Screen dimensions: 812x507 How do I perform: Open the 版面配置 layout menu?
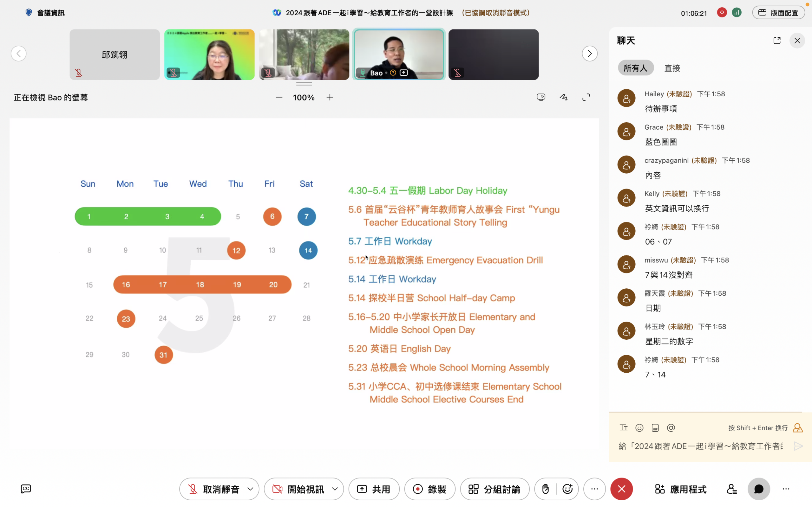tap(778, 13)
